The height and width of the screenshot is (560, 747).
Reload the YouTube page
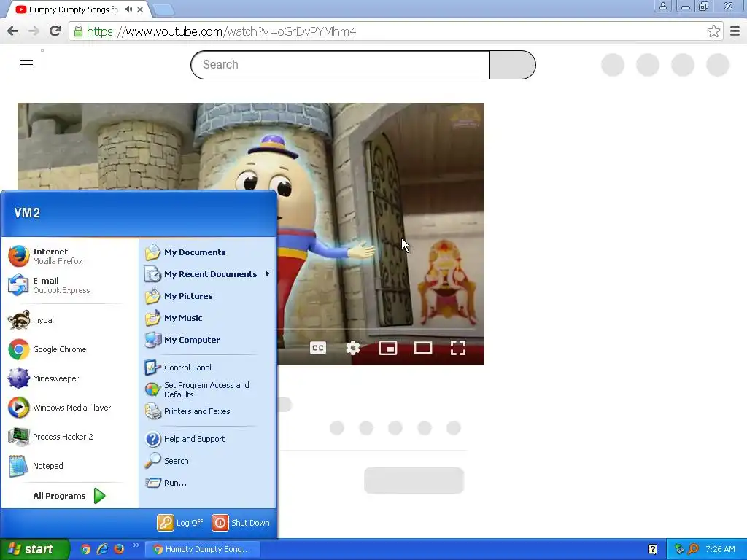(x=55, y=31)
